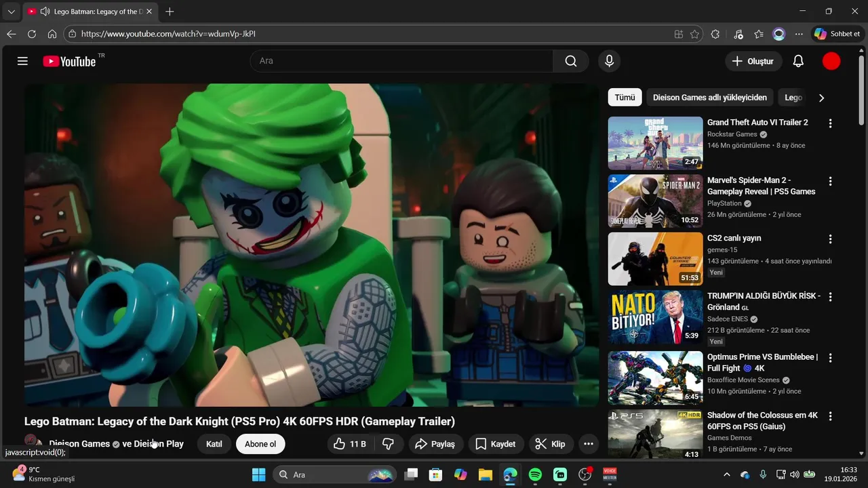Open Sohbet et Copilot chat button
Screen dimensions: 868x488
click(837, 34)
